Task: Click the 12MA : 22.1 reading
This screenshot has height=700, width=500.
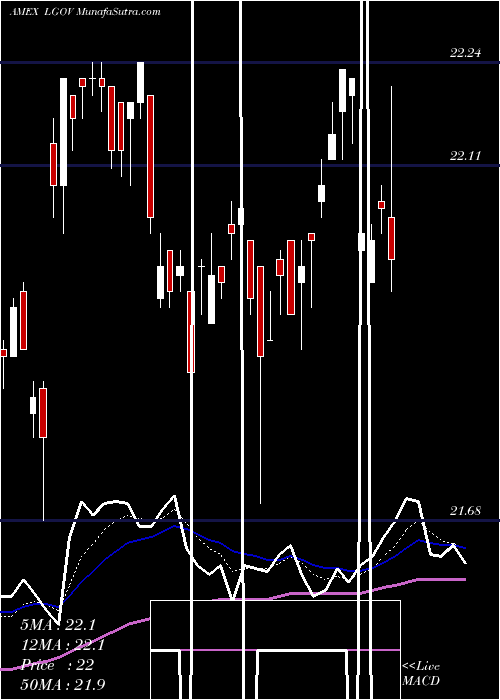Action: point(62,645)
